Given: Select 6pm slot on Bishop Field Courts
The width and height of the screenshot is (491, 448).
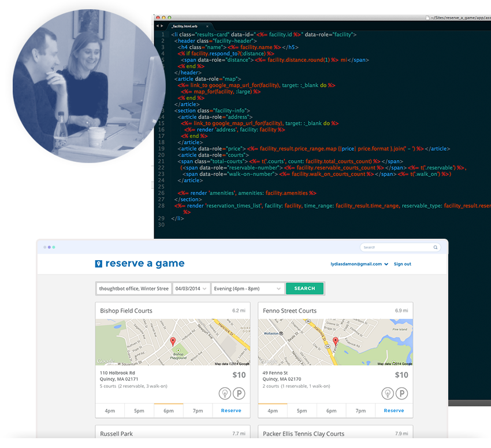Looking at the screenshot, I should click(169, 411).
